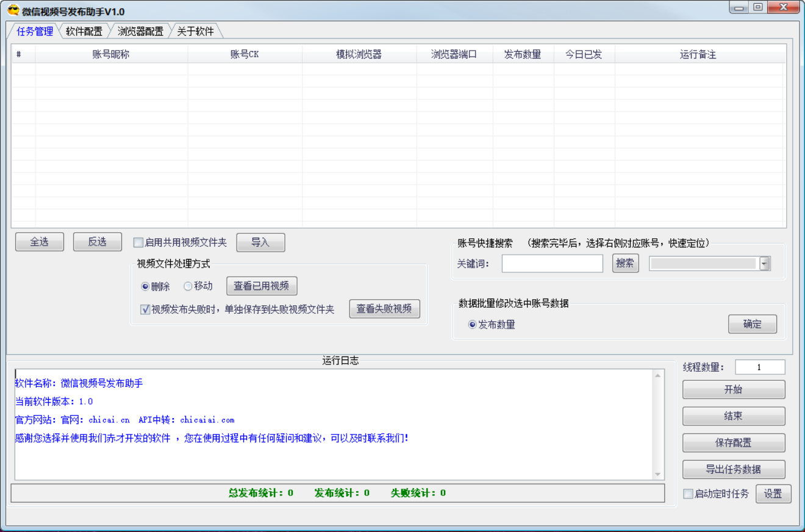Click the 运行备注 column header
The image size is (805, 532).
pos(699,54)
